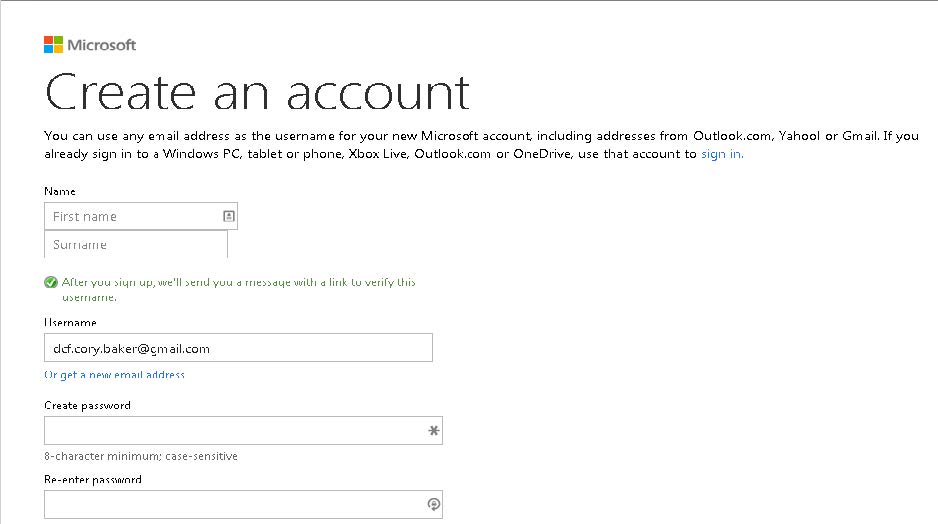Screen dimensions: 938x524
Task: Focus the Surname input field
Action: (x=136, y=245)
